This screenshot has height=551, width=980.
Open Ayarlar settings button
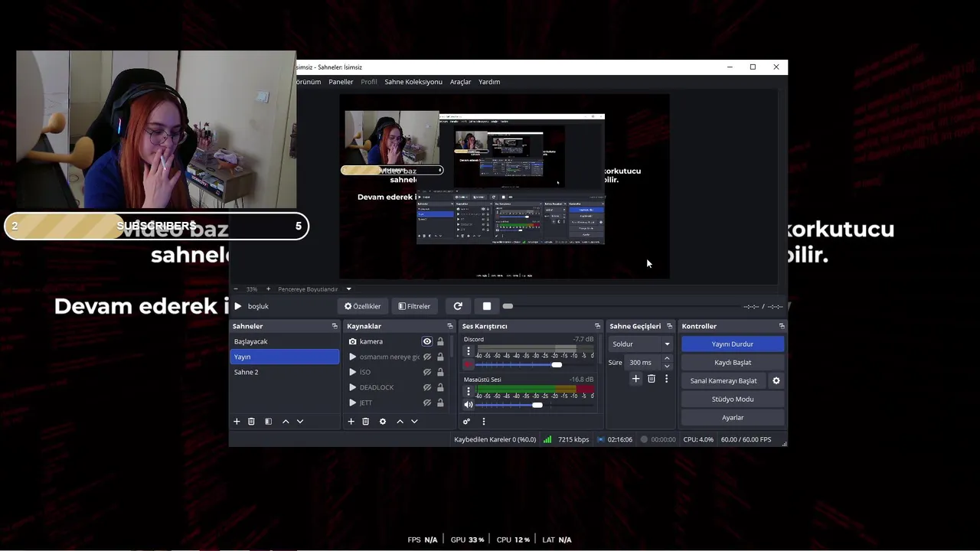tap(733, 418)
